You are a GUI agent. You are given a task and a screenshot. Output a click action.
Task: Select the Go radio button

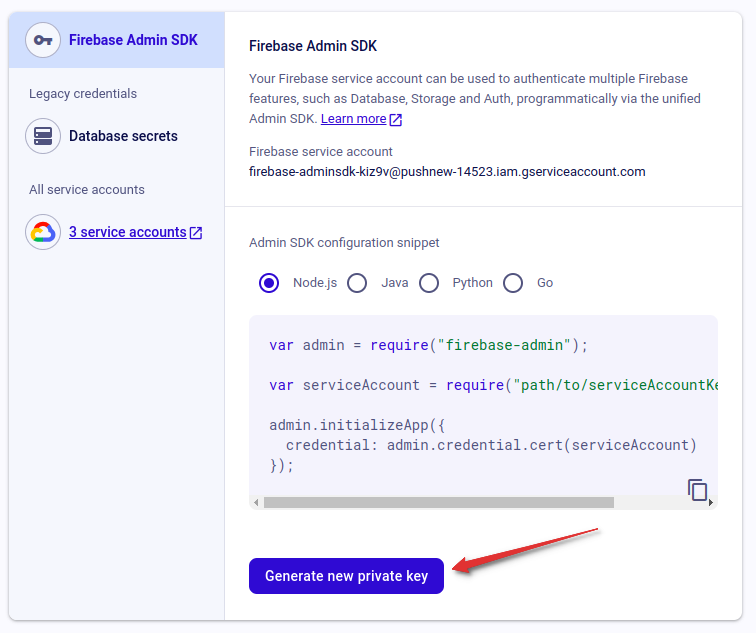click(x=513, y=283)
